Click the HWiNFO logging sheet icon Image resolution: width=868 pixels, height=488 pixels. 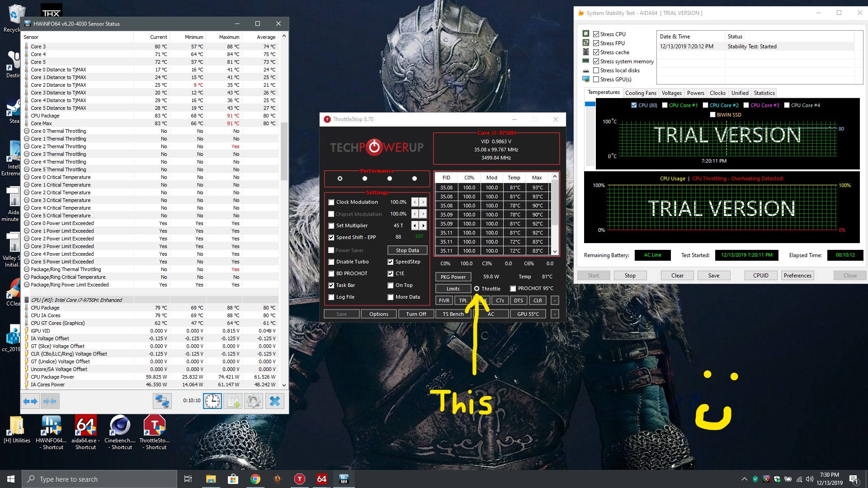coord(233,401)
